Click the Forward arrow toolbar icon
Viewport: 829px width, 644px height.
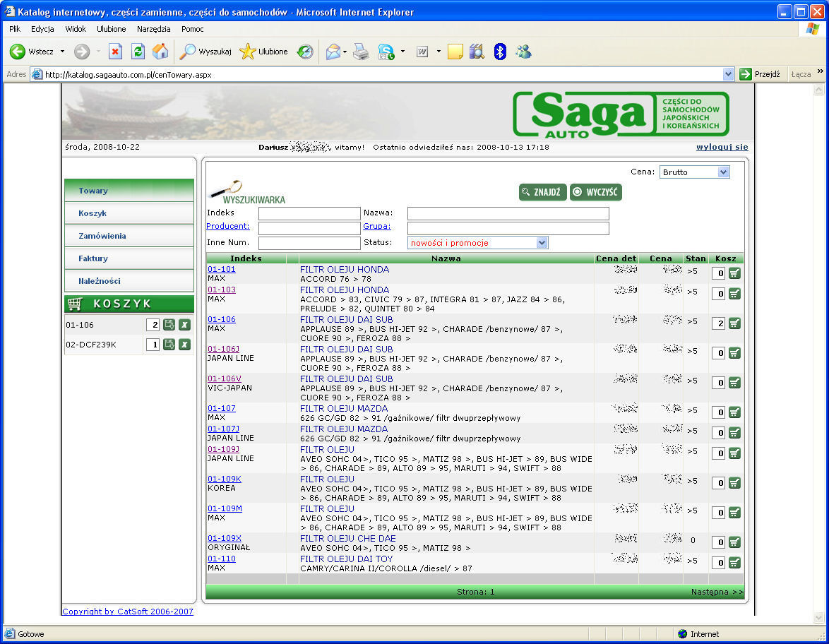[x=81, y=52]
